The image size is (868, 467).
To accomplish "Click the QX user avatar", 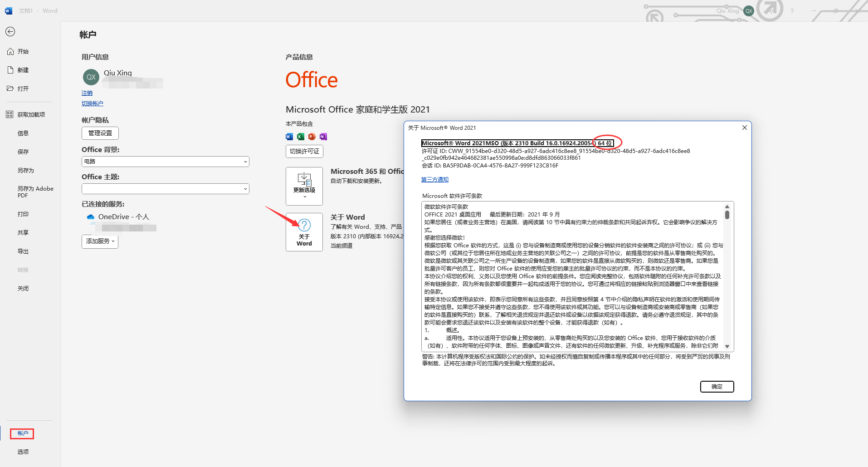I will (91, 77).
